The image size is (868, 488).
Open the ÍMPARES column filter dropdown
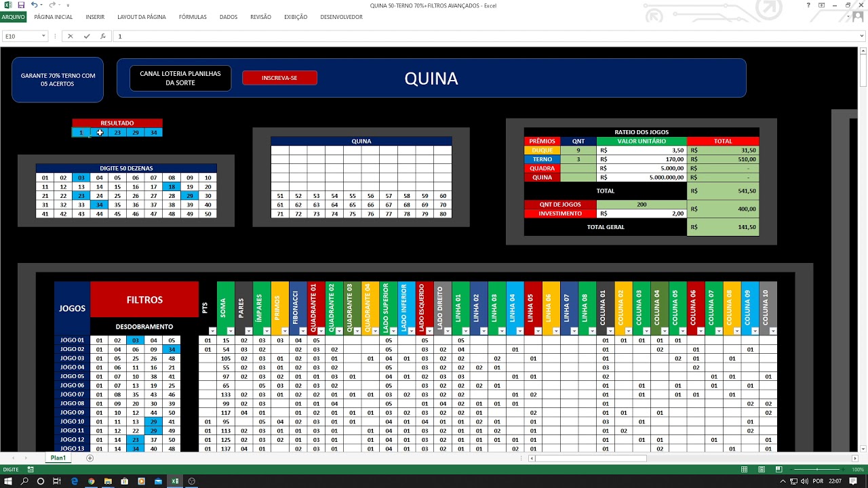267,331
